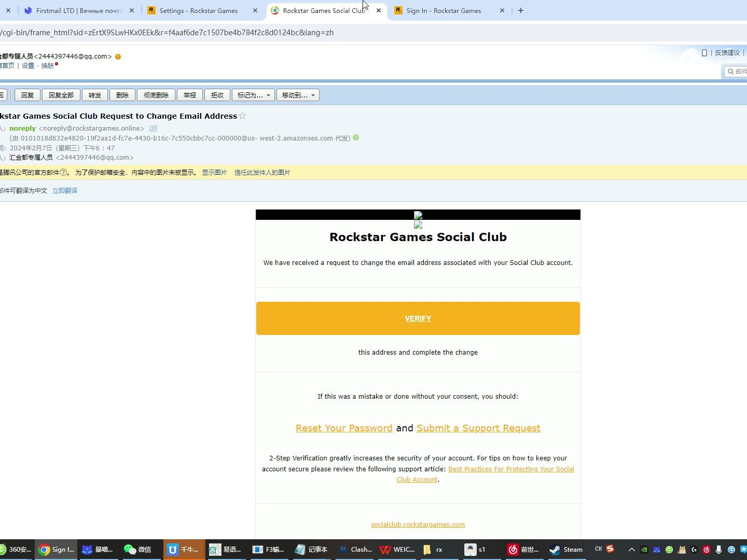Screen dimensions: 747x560
Task: Close the Firstmail LTD tab
Action: [x=132, y=10]
